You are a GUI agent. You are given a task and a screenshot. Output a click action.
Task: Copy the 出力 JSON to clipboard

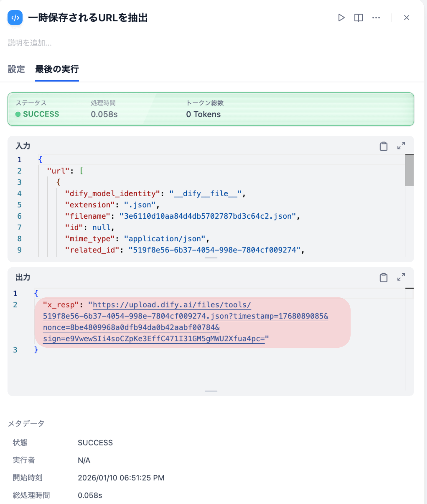tap(384, 278)
